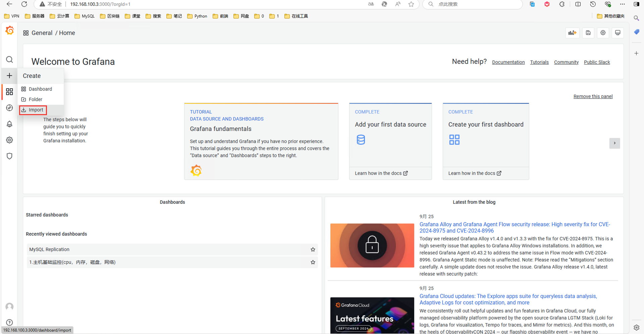Open the 其他收藏夹 bookmarks folder

click(611, 16)
